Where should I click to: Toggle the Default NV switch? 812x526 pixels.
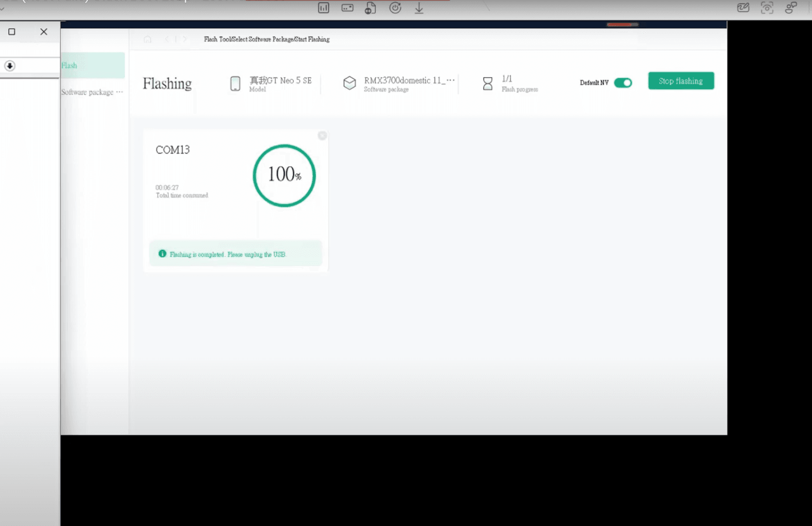(x=623, y=83)
